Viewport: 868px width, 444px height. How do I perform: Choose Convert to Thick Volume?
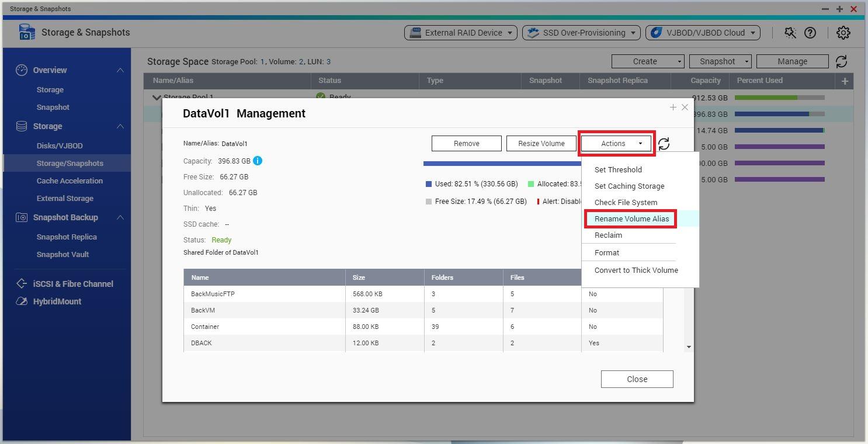coord(636,270)
